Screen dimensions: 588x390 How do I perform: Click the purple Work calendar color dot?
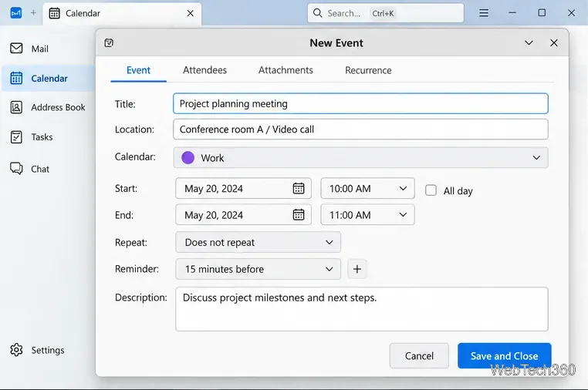click(x=188, y=158)
